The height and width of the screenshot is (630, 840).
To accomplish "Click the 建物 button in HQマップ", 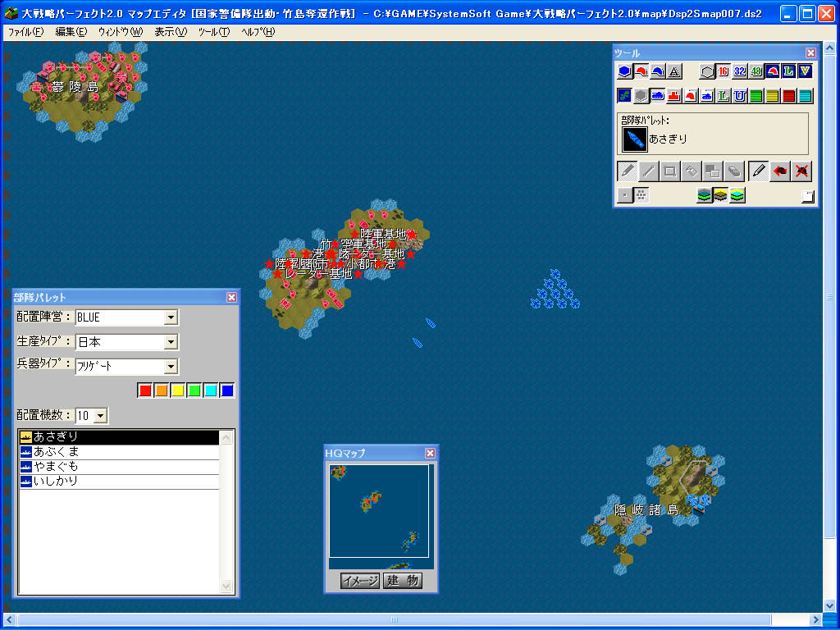I will pyautogui.click(x=403, y=581).
